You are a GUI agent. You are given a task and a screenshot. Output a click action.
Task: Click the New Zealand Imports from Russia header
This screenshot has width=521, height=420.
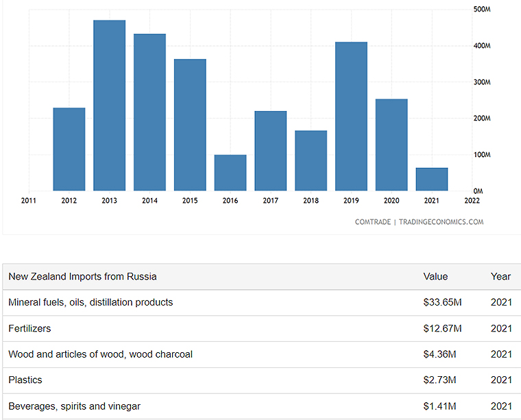click(x=82, y=277)
